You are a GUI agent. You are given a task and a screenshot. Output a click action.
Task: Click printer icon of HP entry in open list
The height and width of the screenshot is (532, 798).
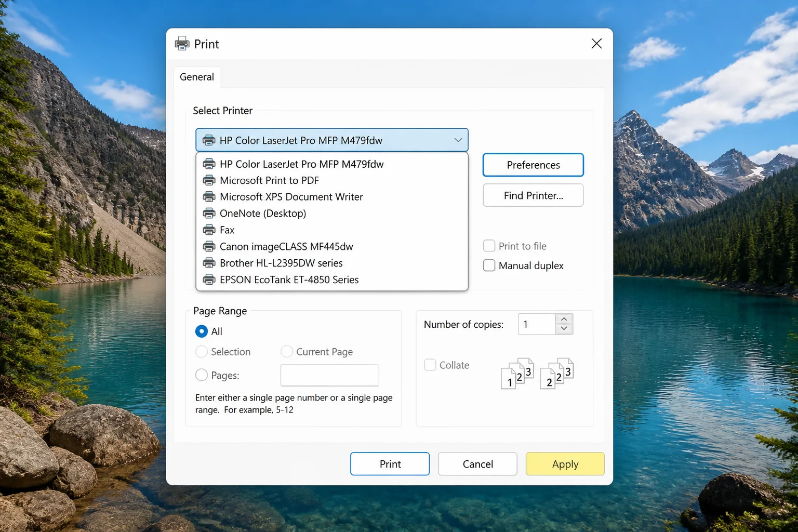coord(209,164)
